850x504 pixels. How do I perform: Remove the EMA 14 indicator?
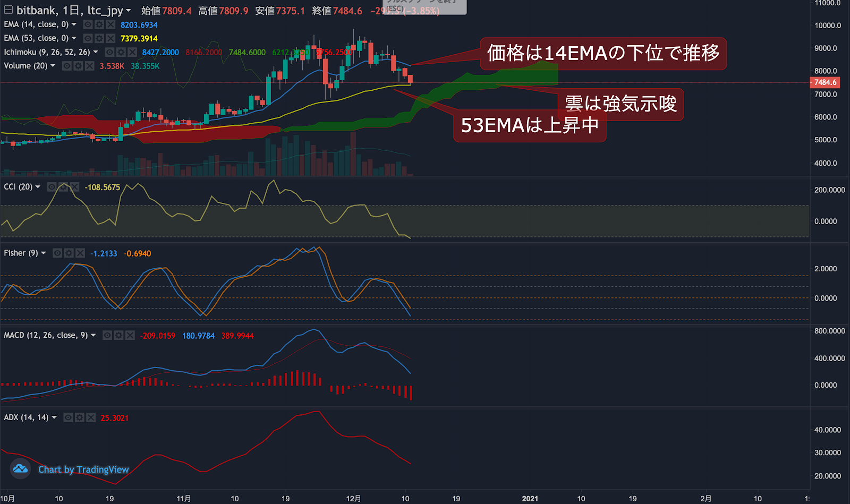coord(110,24)
